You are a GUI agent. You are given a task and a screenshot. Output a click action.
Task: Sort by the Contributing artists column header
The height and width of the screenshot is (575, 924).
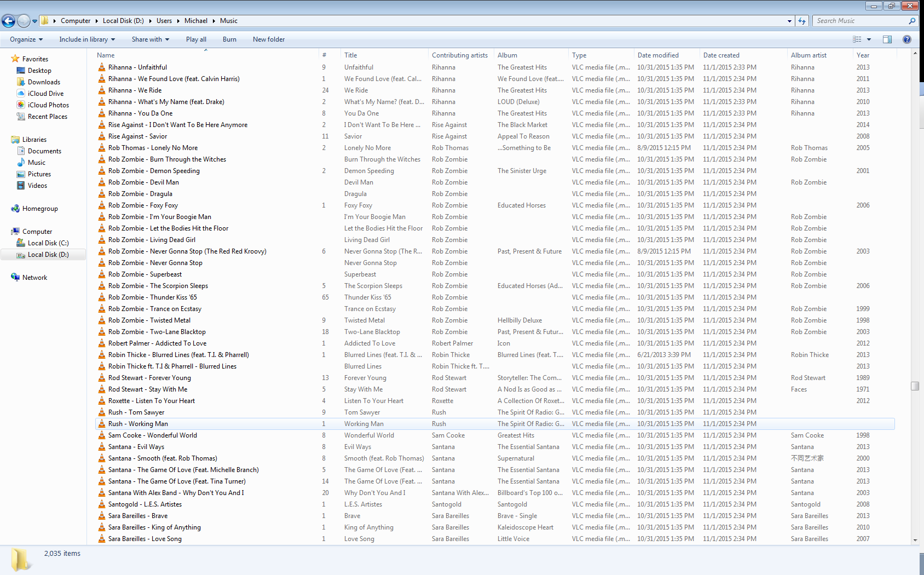point(461,55)
